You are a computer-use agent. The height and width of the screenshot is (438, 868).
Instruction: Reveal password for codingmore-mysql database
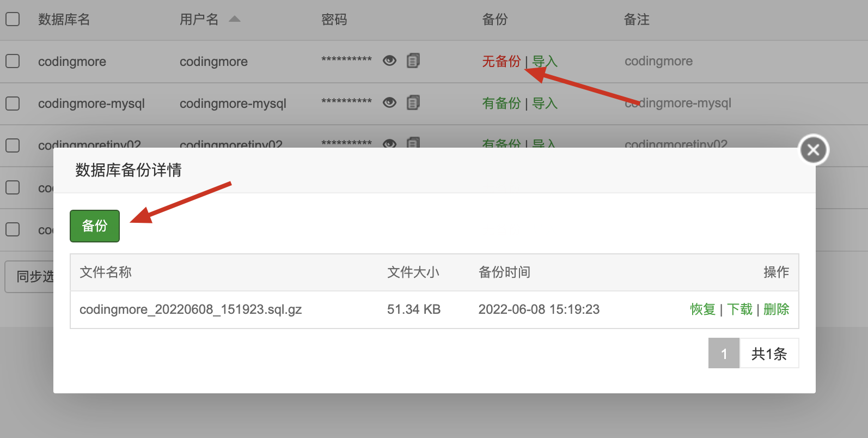click(389, 102)
